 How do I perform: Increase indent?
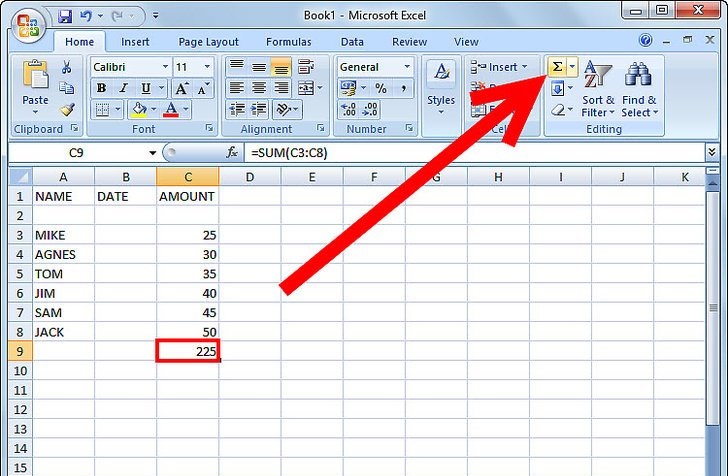259,110
